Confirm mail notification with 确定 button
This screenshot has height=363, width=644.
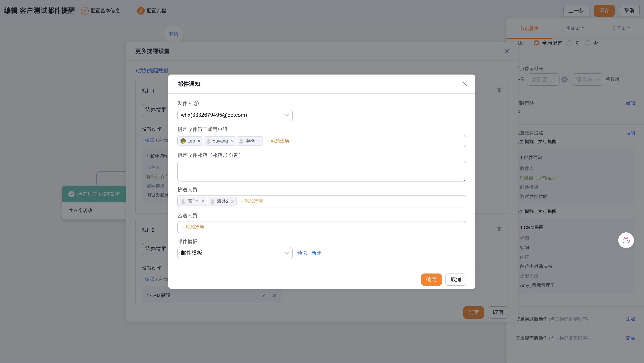click(431, 279)
